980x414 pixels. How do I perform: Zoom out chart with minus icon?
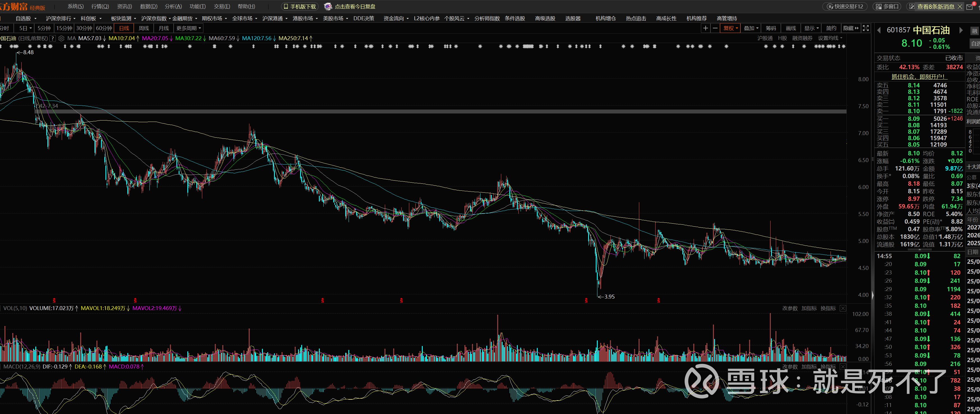coord(715,28)
